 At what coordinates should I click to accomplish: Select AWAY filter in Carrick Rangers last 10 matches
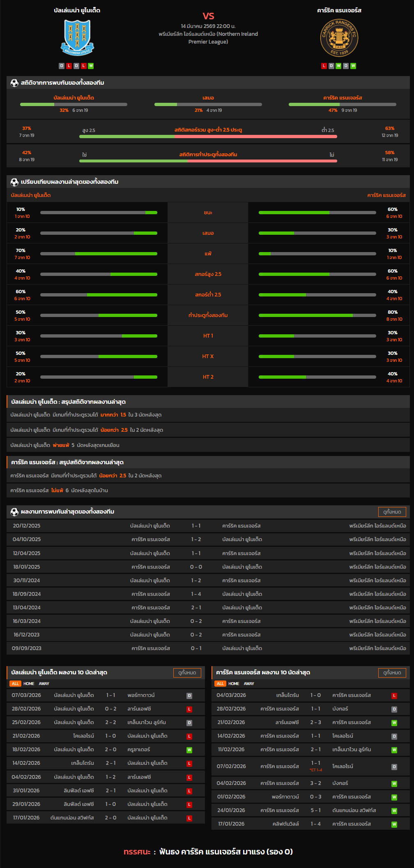click(x=249, y=684)
